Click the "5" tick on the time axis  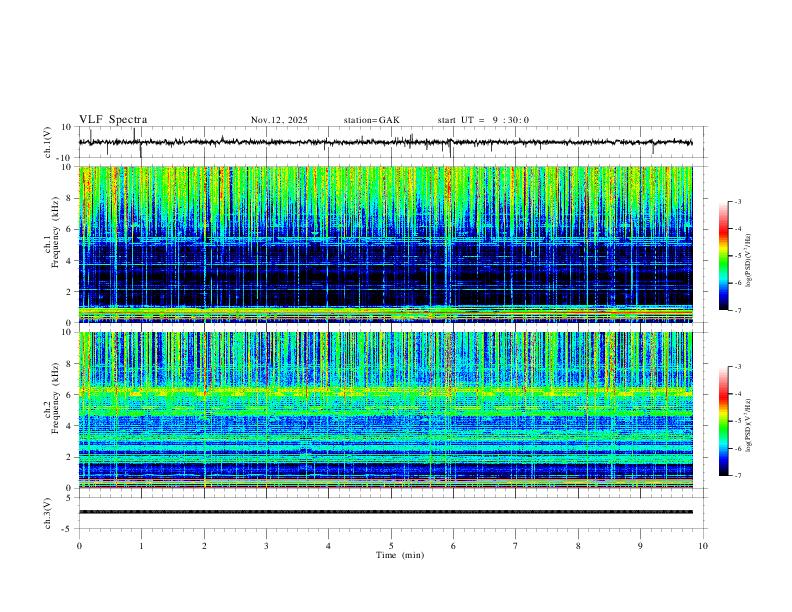pos(391,546)
